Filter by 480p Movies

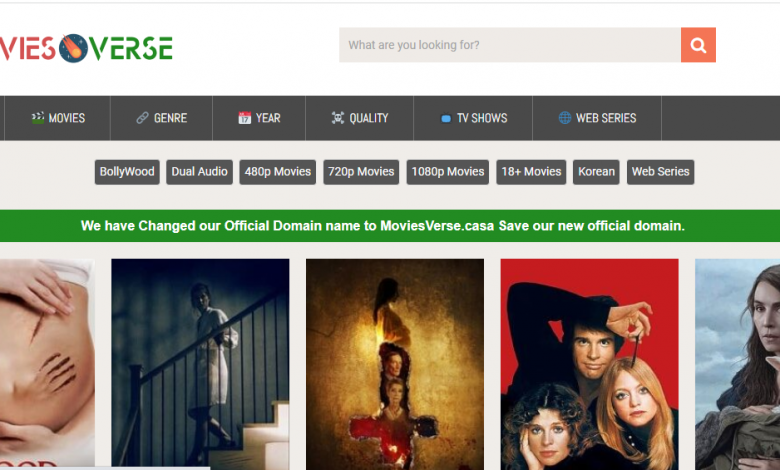pyautogui.click(x=278, y=172)
